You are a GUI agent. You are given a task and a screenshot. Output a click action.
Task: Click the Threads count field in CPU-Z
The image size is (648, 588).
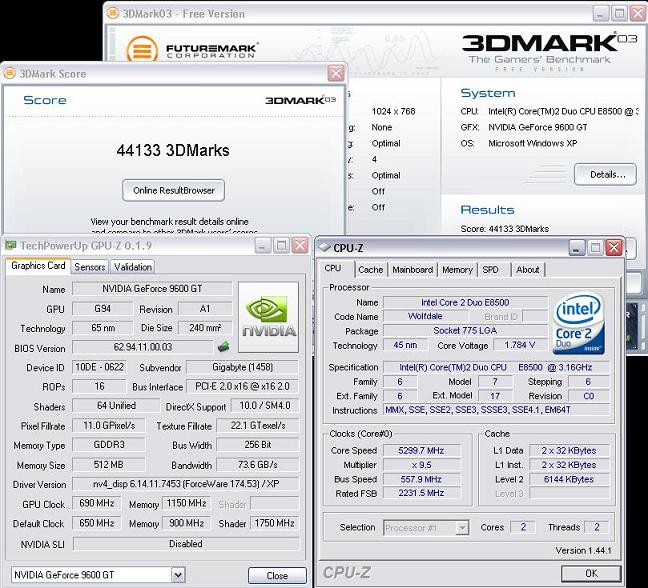tap(597, 527)
